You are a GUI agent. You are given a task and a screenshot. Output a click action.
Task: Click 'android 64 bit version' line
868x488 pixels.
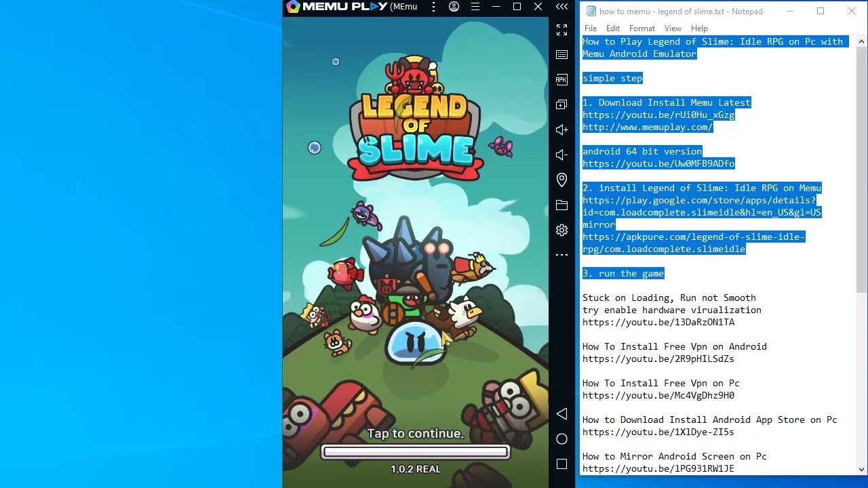click(642, 151)
